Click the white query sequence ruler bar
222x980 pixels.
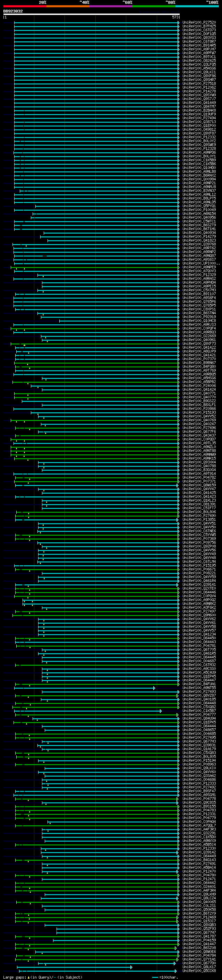point(92,14)
